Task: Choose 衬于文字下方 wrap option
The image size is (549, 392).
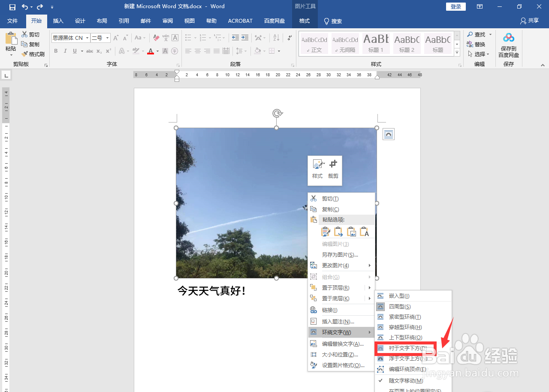Action: (405, 348)
